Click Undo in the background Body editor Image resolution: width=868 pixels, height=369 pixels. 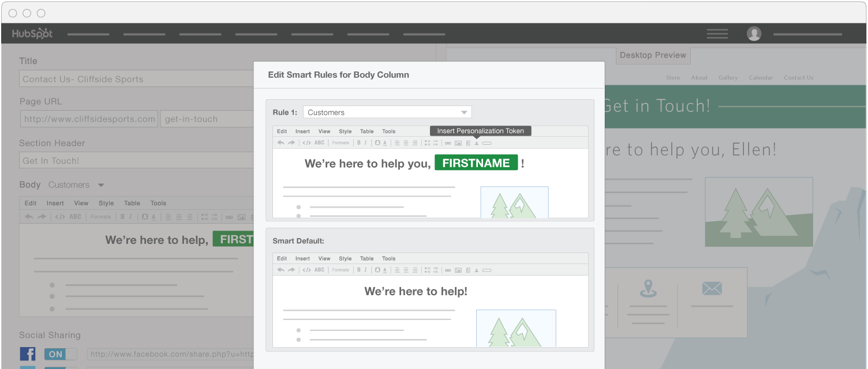coord(28,217)
